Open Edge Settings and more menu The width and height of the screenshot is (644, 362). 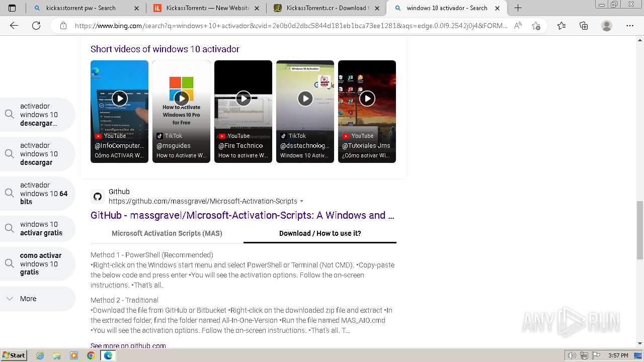click(629, 26)
